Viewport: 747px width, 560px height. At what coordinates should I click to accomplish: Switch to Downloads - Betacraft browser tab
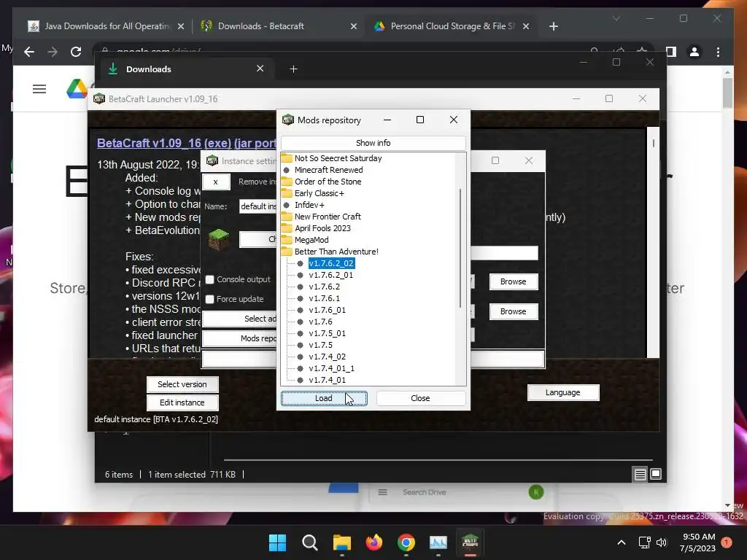pyautogui.click(x=279, y=26)
